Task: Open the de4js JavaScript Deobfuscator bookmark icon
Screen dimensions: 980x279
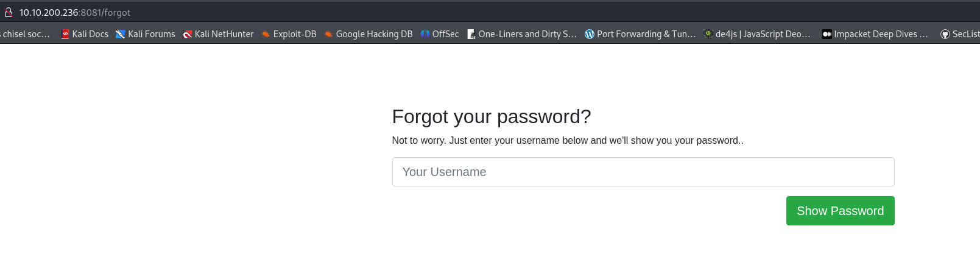Action: coord(708,34)
